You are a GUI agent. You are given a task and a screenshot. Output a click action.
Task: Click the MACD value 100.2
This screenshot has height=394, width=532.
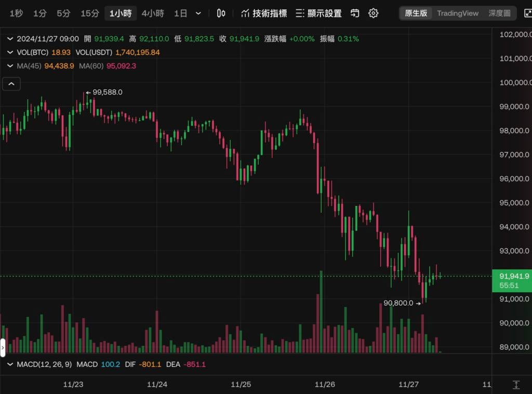pyautogui.click(x=110, y=364)
